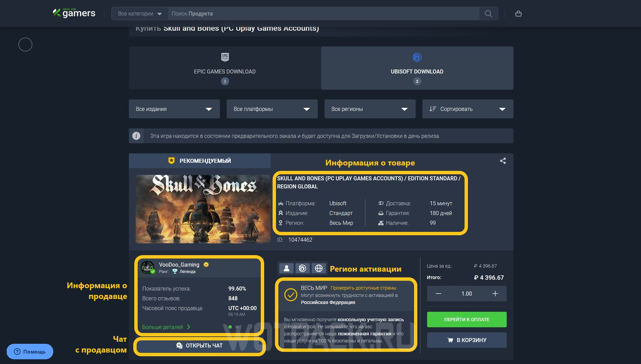The image size is (641, 364).
Task: Open the Все категории dropdown
Action: coord(140,13)
